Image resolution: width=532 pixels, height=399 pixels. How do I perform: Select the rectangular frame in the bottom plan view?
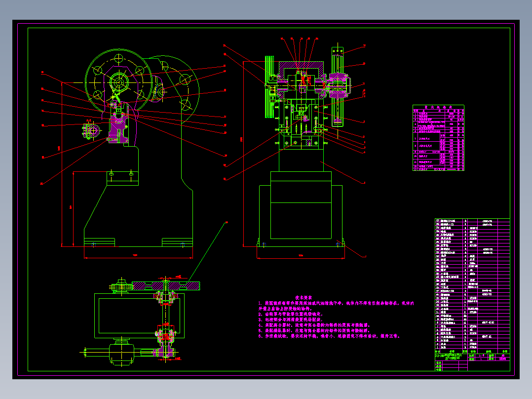tap(140, 316)
